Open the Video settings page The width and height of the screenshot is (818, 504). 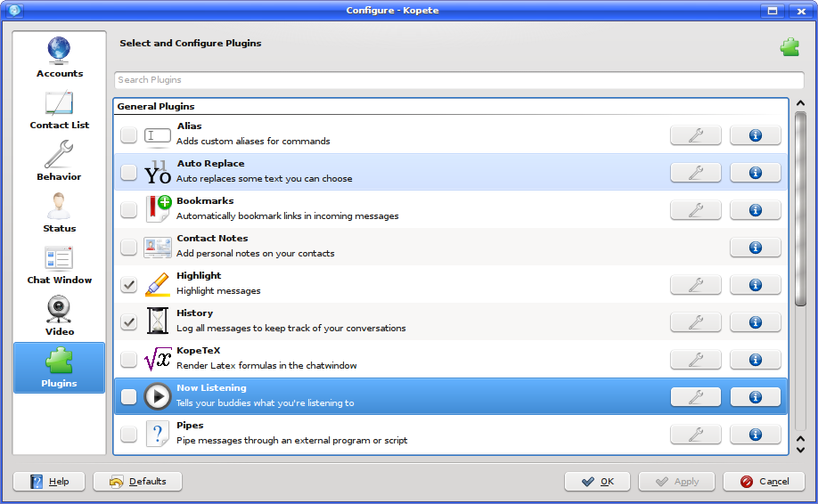coord(59,316)
